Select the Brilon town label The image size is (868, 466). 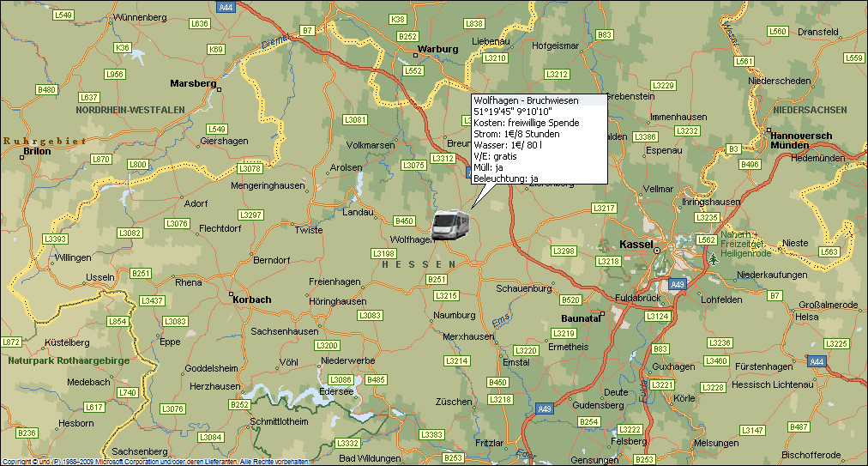pos(37,151)
